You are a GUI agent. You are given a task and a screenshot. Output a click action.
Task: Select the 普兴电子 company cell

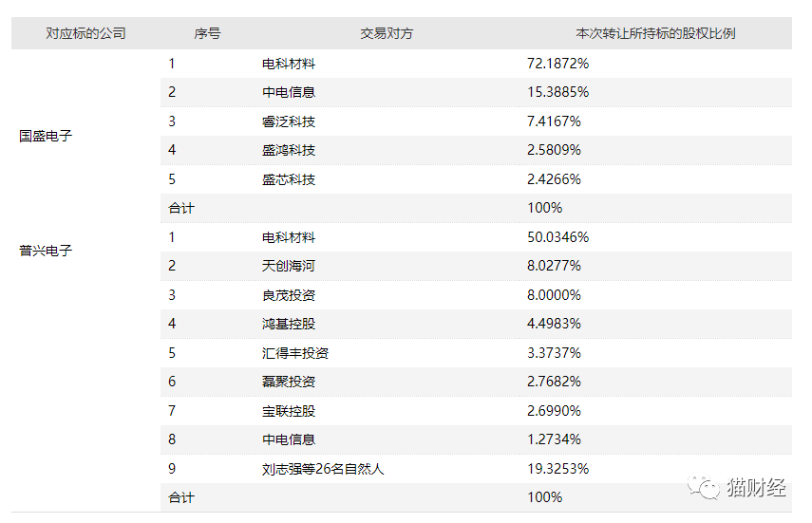point(46,252)
